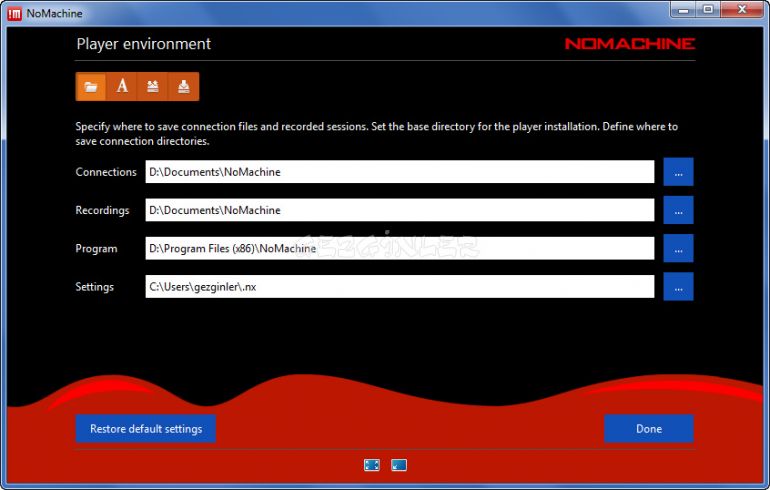The height and width of the screenshot is (490, 770).
Task: Browse for the Program directory
Action: pos(678,248)
